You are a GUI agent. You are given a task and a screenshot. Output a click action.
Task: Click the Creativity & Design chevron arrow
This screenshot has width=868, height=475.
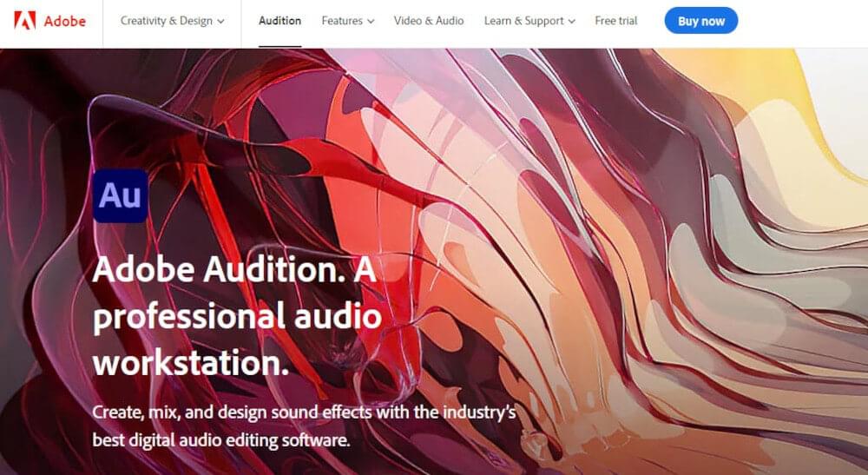point(220,22)
